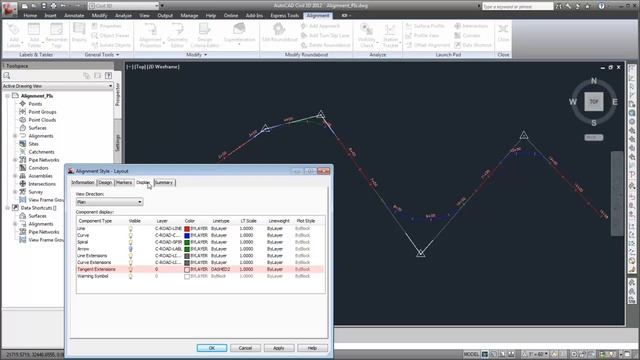Open Alignment Properties from ribbon
The height and width of the screenshot is (360, 640).
click(x=150, y=35)
